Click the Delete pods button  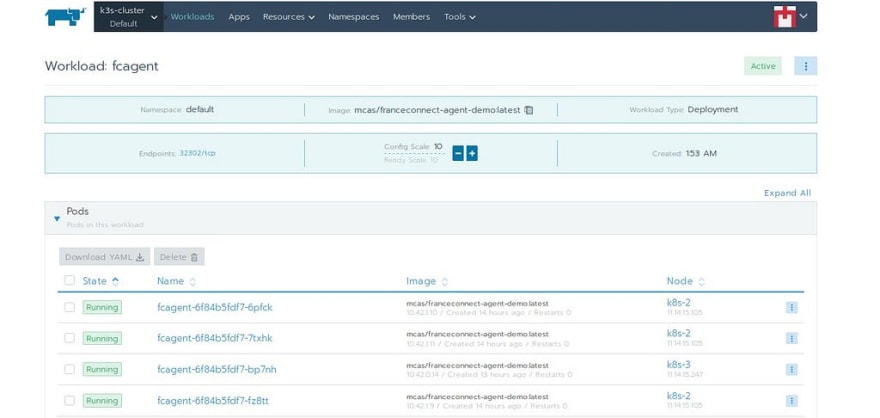179,257
